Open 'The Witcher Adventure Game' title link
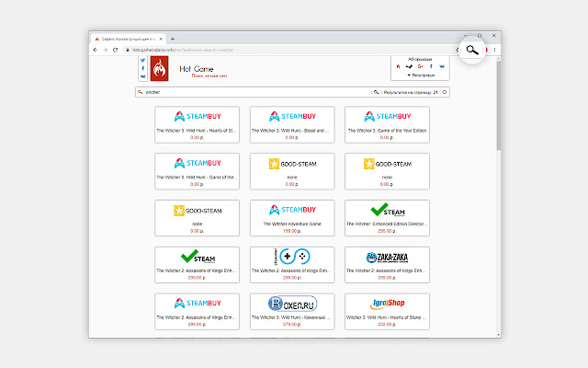Viewport: 588px width, 368px height. point(292,224)
